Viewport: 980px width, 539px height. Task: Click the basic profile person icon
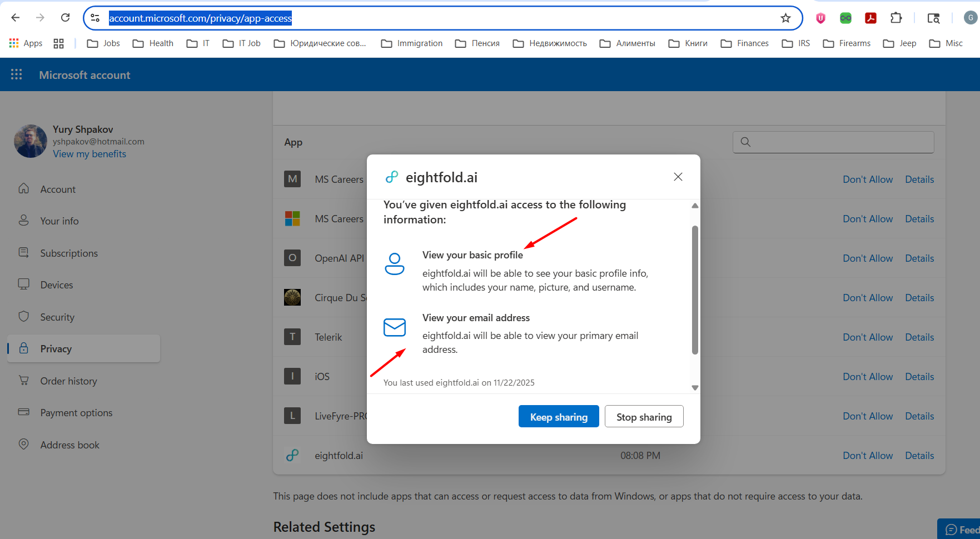coord(395,264)
